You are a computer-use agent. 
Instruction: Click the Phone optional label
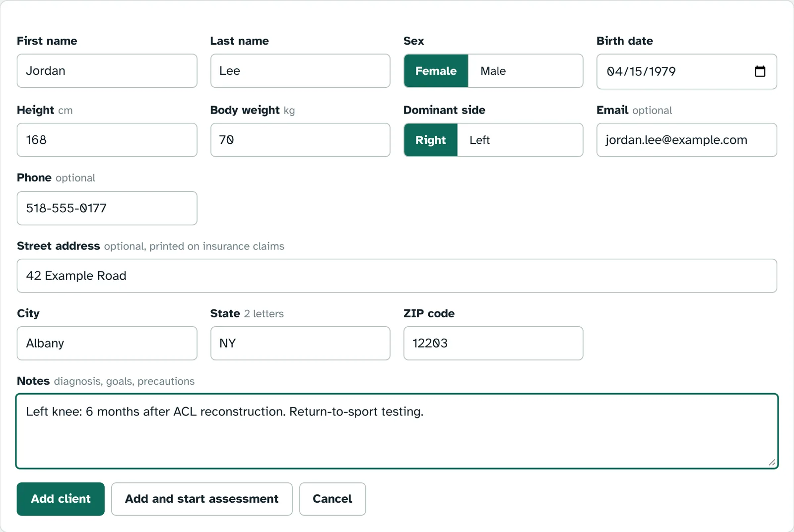coord(56,177)
